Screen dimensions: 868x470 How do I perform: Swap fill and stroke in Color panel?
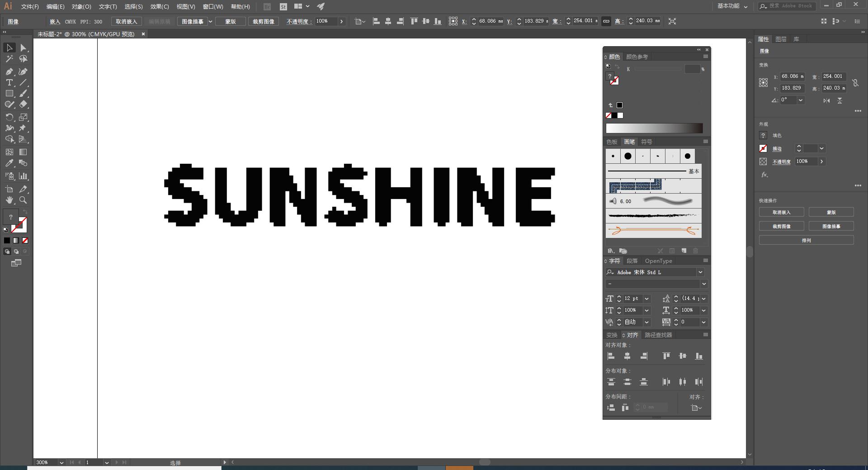pos(617,66)
